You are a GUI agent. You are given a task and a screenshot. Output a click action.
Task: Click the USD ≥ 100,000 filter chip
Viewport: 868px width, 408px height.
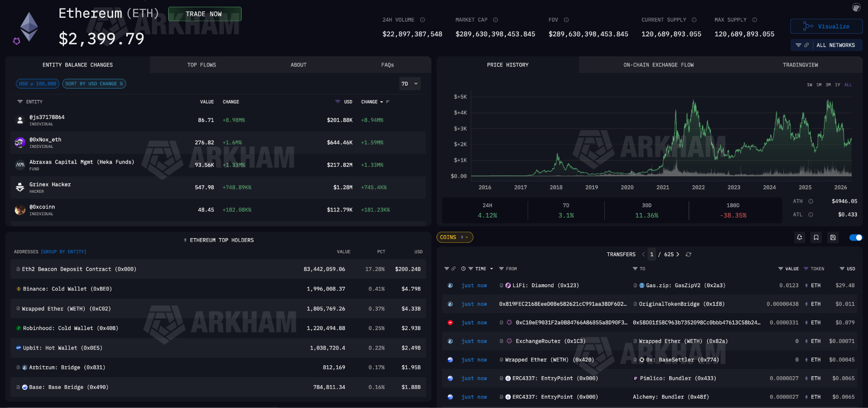(x=37, y=83)
